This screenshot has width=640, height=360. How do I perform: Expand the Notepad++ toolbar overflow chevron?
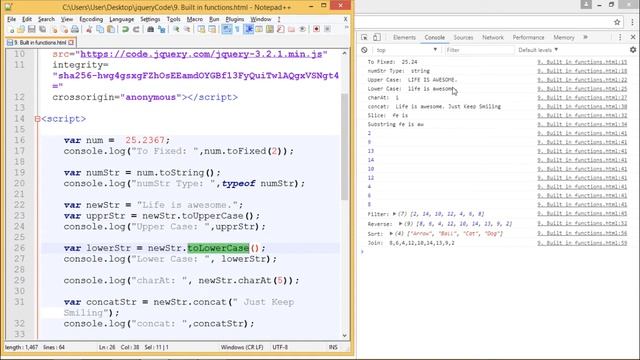tap(346, 28)
